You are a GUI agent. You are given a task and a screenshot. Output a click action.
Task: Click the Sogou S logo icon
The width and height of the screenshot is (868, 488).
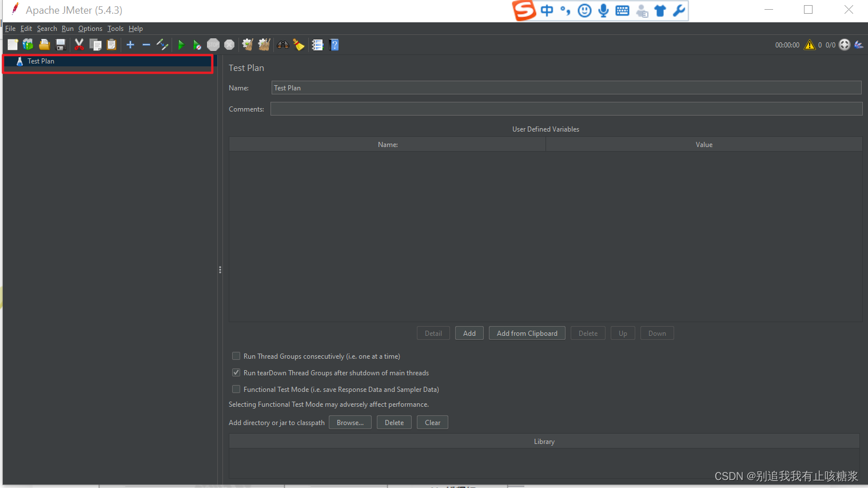(x=524, y=10)
